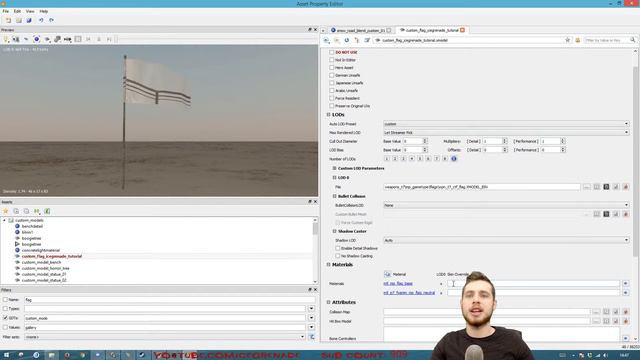The width and height of the screenshot is (640, 360).
Task: Click the refresh icon in property editor toolbar
Action: pyautogui.click(x=347, y=40)
